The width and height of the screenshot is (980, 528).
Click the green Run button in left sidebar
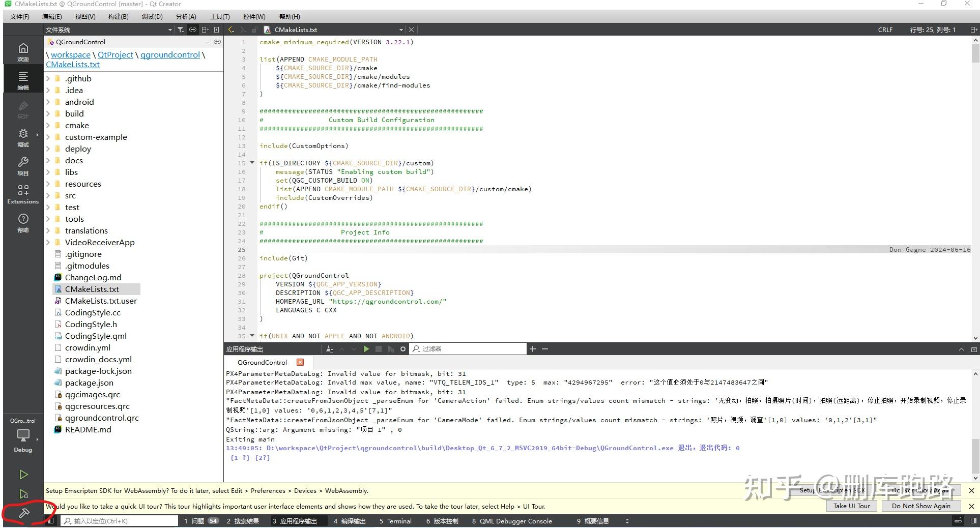[x=23, y=475]
